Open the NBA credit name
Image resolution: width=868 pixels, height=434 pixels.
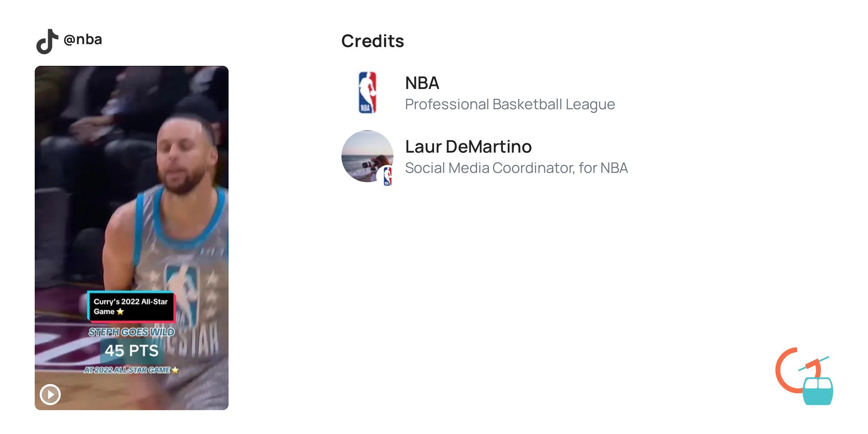(x=422, y=83)
